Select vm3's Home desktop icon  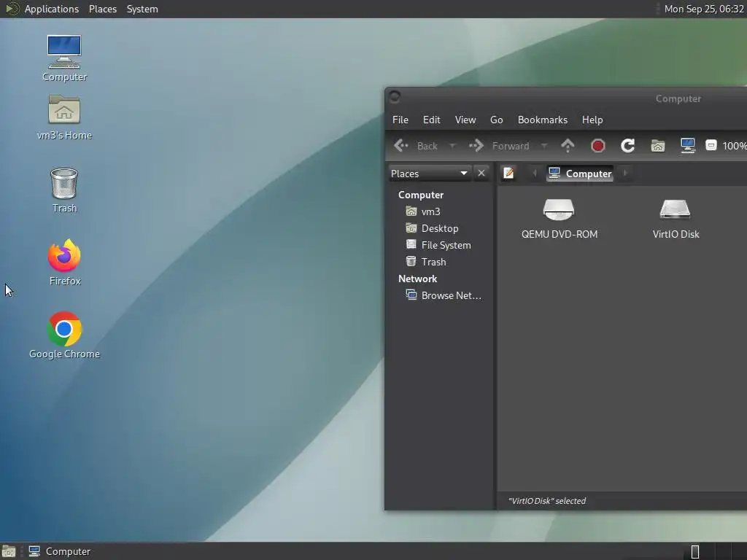(64, 117)
